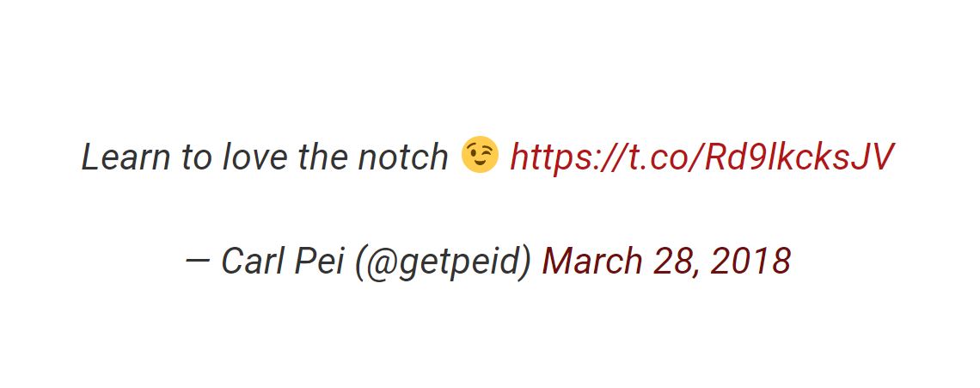This screenshot has height=388, width=980.
Task: Click the closing parenthesis after getpeid
Action: tap(527, 262)
